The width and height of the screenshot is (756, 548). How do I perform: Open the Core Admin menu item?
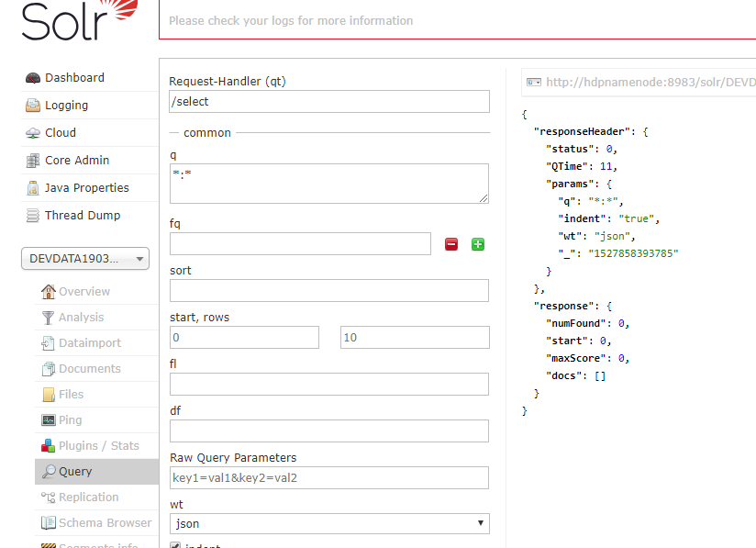click(77, 161)
